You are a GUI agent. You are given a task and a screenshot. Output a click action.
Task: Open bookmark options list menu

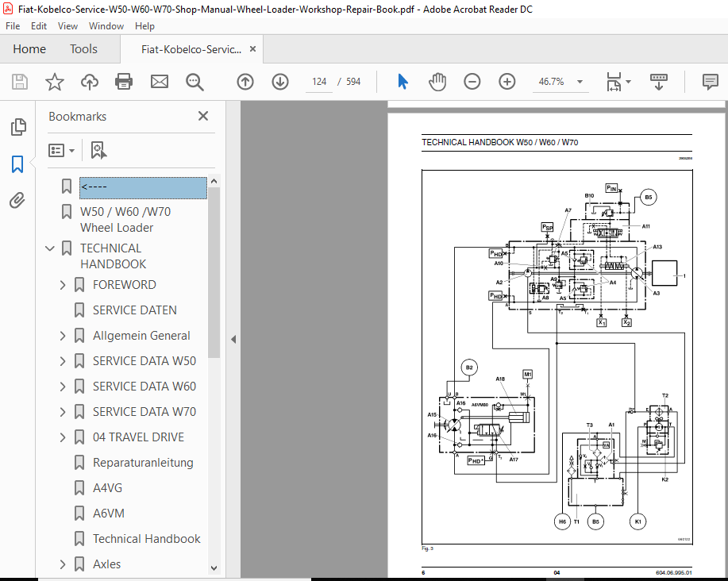[x=61, y=150]
